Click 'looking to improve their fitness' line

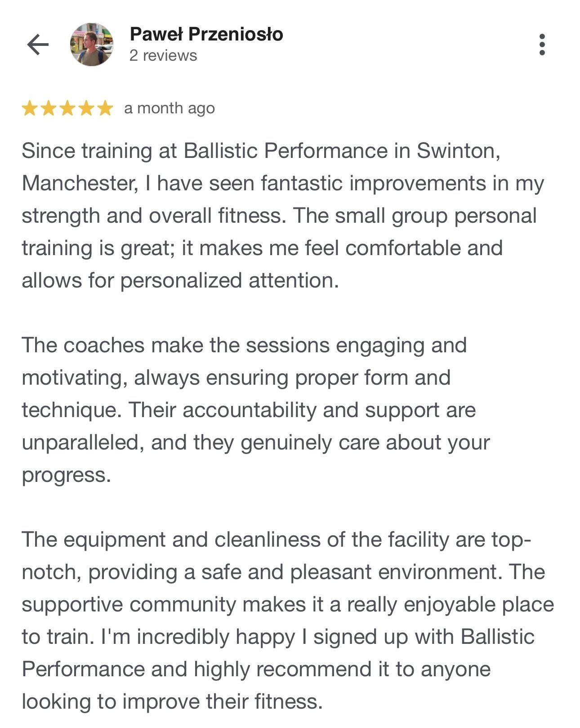[172, 701]
